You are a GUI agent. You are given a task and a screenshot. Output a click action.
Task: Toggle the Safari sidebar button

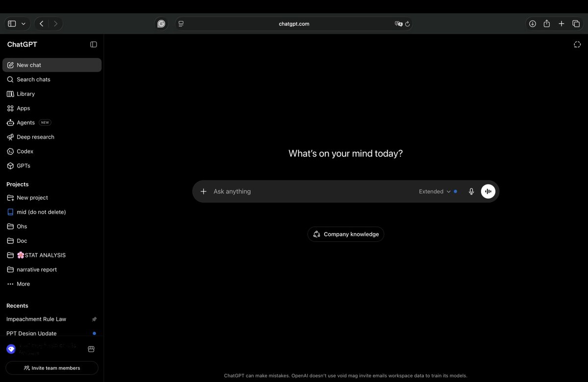coord(12,24)
